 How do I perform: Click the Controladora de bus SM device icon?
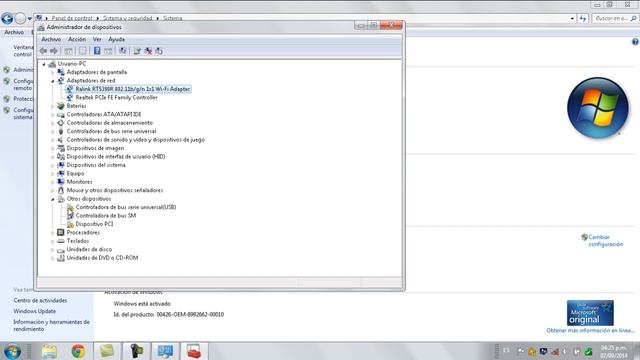tap(70, 216)
